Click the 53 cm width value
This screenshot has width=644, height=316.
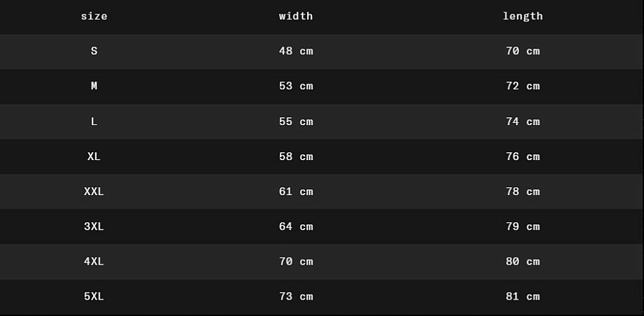[296, 86]
